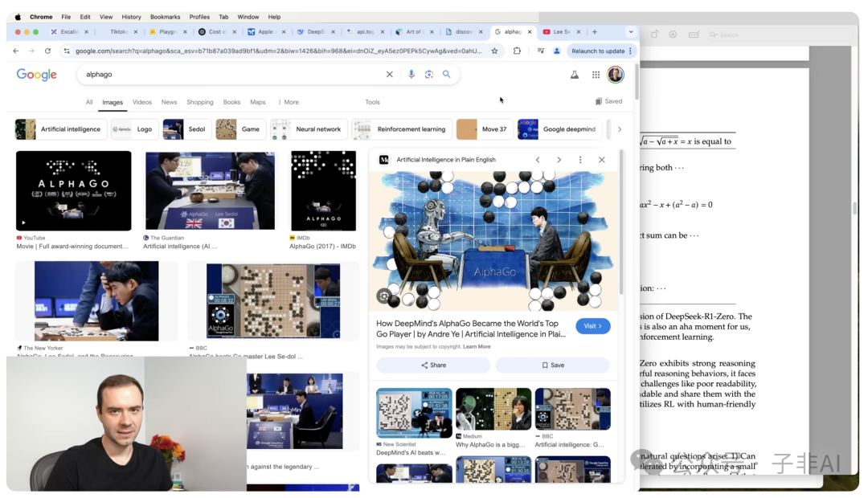Visit the source page of the preview image
Viewport: 868px width, 498px height.
pyautogui.click(x=593, y=326)
